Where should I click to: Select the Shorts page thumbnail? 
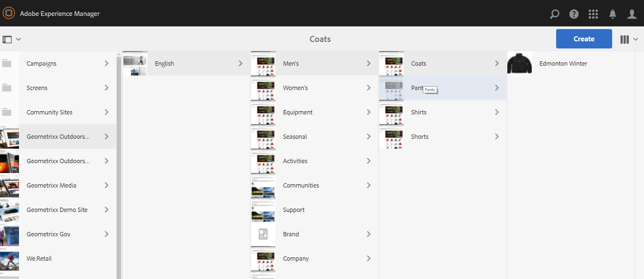click(391, 136)
